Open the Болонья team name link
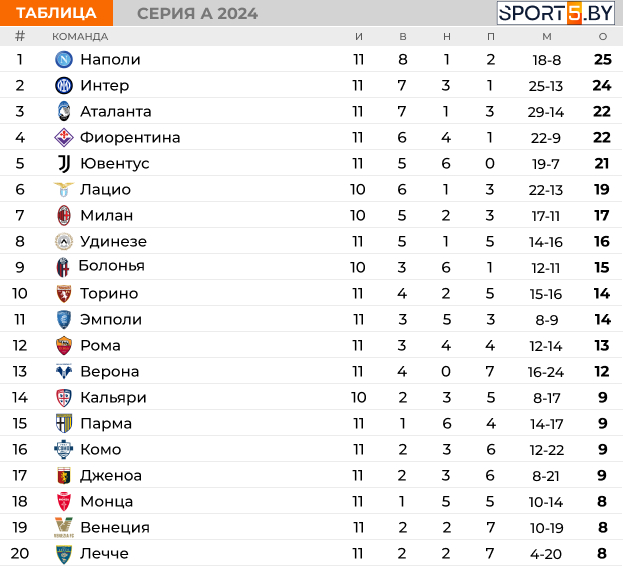Viewport: 623px width, 566px height. point(112,265)
